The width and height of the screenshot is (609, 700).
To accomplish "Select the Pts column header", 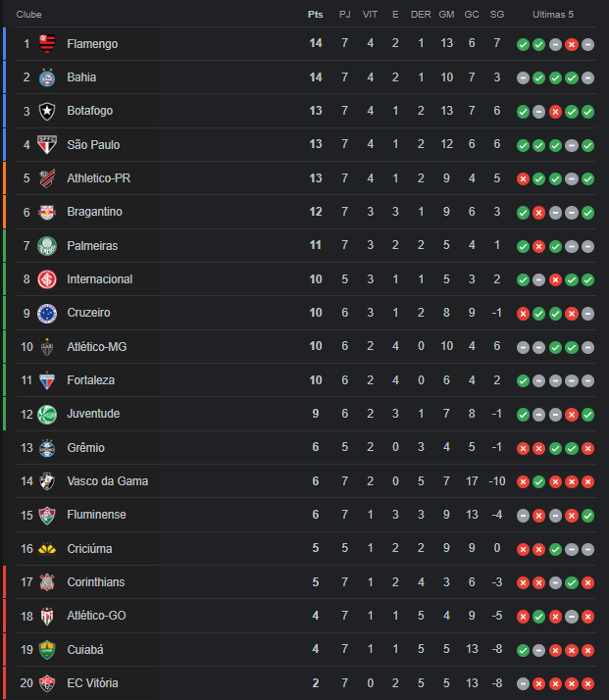I will (315, 15).
